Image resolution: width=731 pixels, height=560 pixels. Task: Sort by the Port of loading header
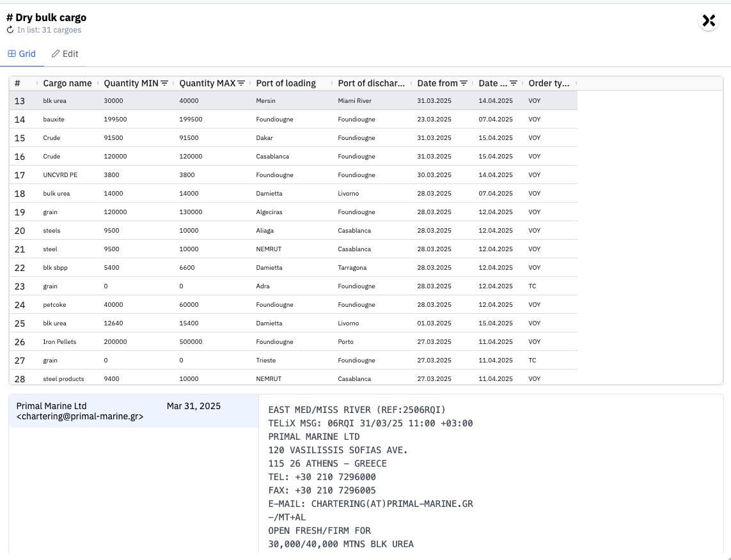point(286,83)
